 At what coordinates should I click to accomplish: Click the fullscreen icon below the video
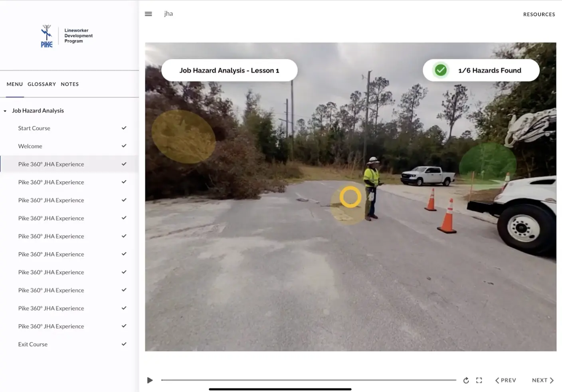click(479, 380)
